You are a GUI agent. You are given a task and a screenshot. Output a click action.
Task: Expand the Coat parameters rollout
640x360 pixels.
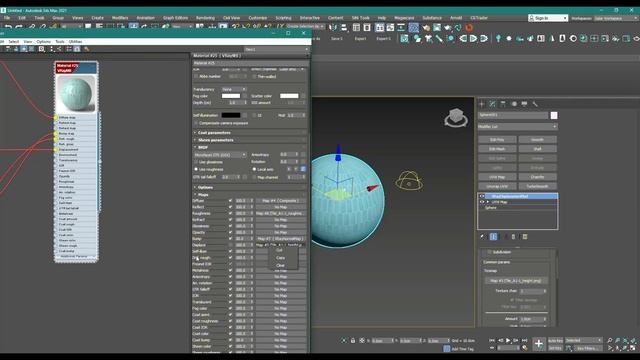click(214, 133)
